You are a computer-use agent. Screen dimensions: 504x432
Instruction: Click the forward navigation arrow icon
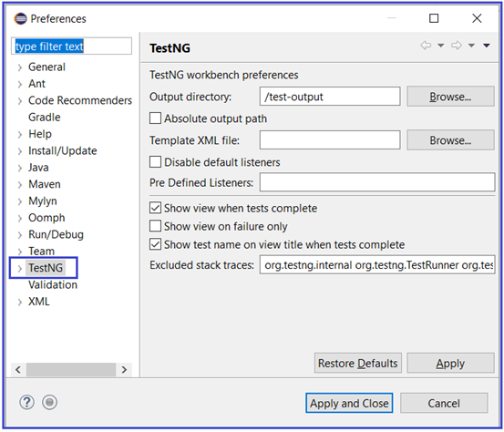pyautogui.click(x=457, y=46)
